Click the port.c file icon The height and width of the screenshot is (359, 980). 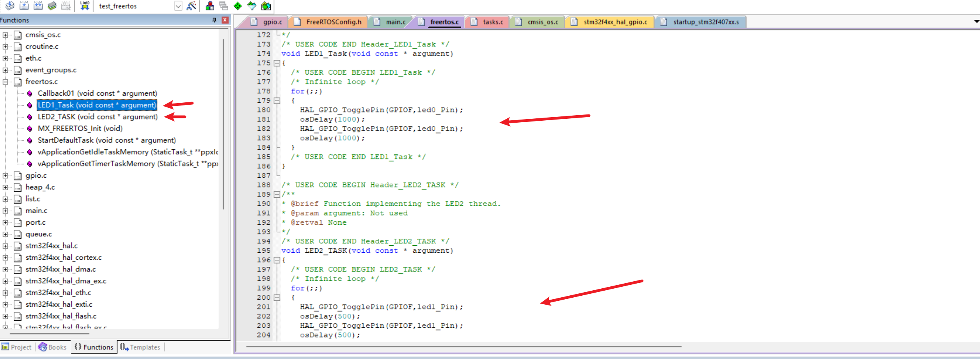(x=18, y=223)
